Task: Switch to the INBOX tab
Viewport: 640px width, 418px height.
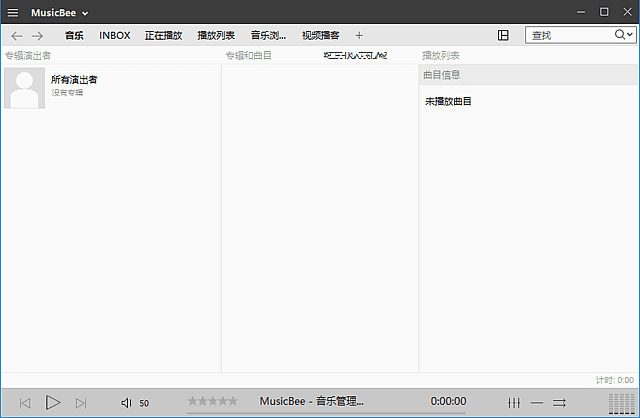Action: coord(115,36)
